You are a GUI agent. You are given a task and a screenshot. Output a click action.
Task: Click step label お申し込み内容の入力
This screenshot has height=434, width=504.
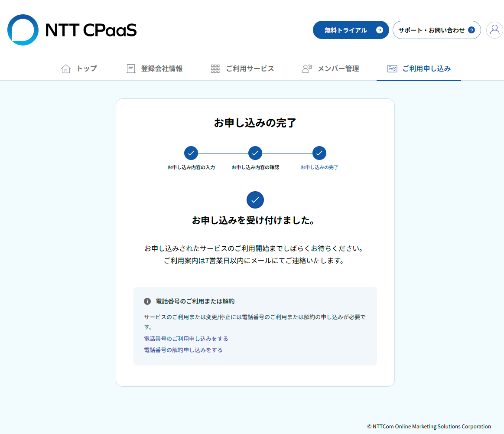191,167
